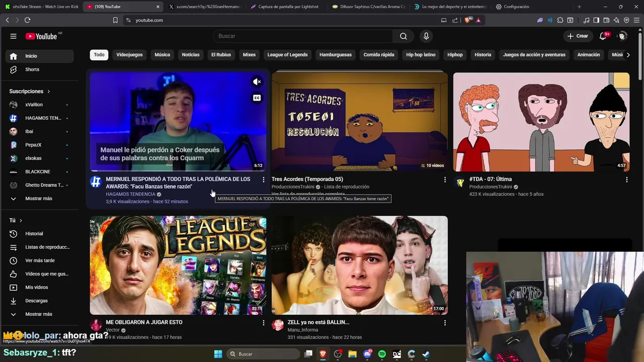Open the account avatar menu
The width and height of the screenshot is (644, 362).
click(x=623, y=36)
